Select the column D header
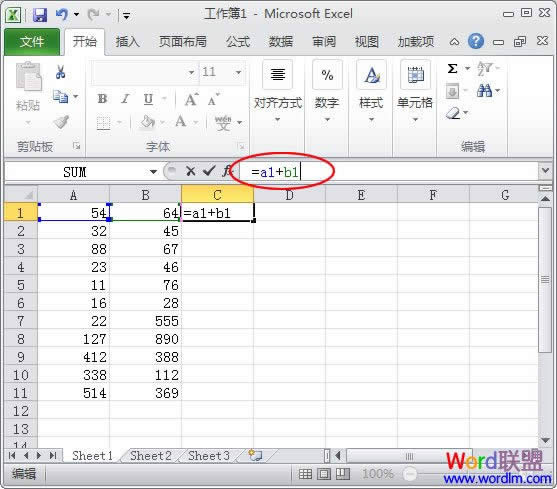557x489 pixels. (x=289, y=195)
